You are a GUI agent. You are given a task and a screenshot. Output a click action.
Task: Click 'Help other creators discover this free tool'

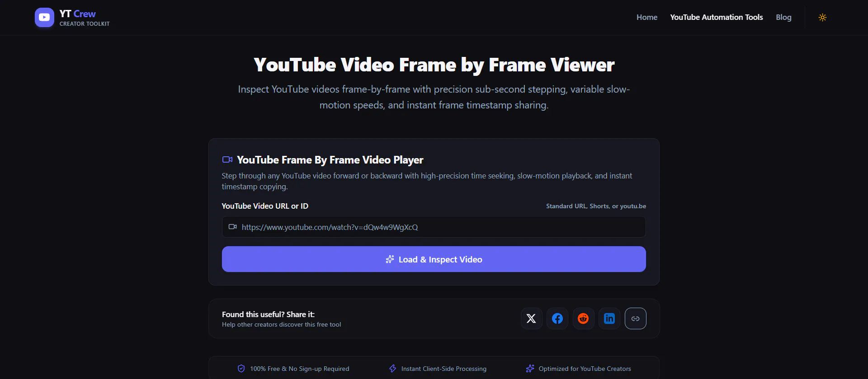(x=282, y=325)
